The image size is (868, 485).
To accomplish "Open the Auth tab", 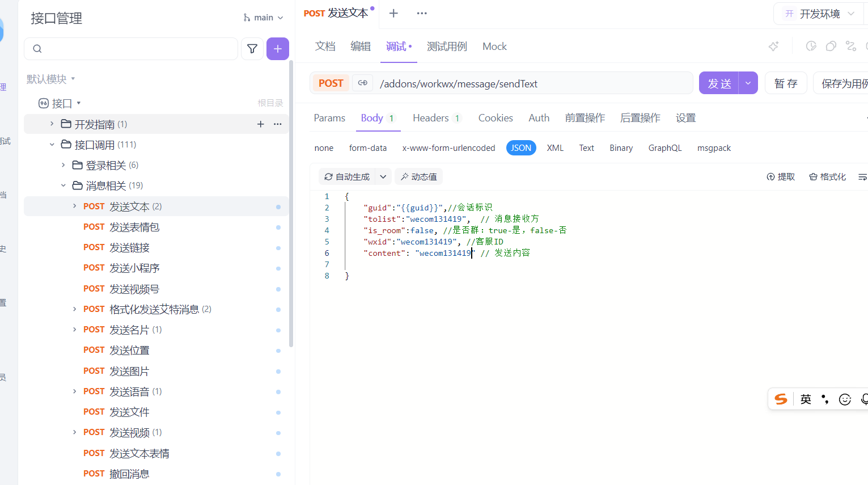I will pos(539,118).
